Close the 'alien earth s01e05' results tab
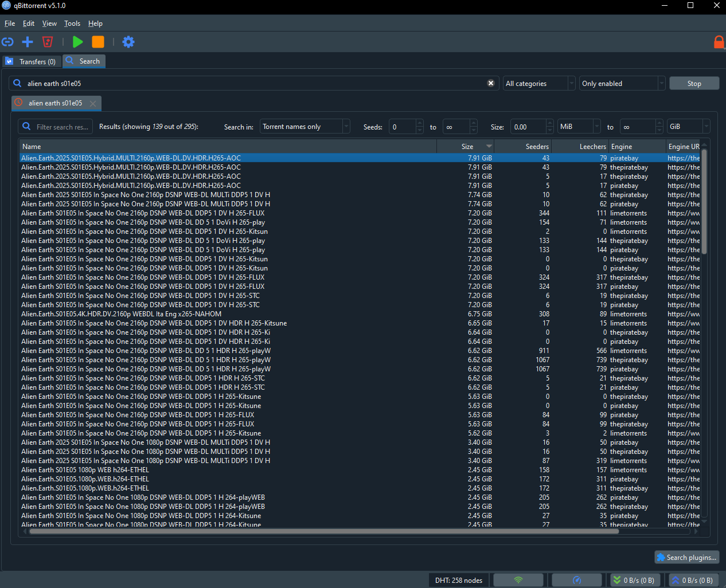 [93, 104]
